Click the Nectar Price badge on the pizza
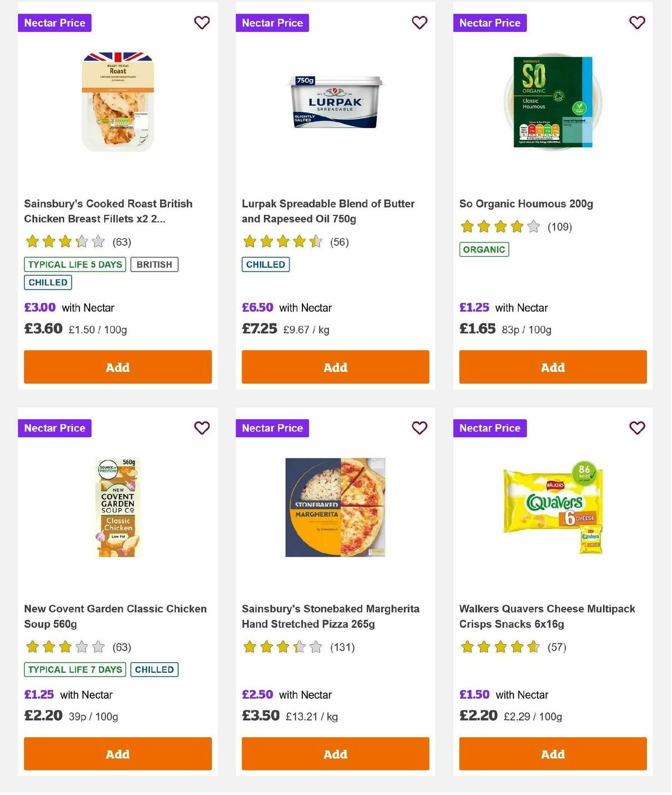The width and height of the screenshot is (672, 795). [272, 428]
